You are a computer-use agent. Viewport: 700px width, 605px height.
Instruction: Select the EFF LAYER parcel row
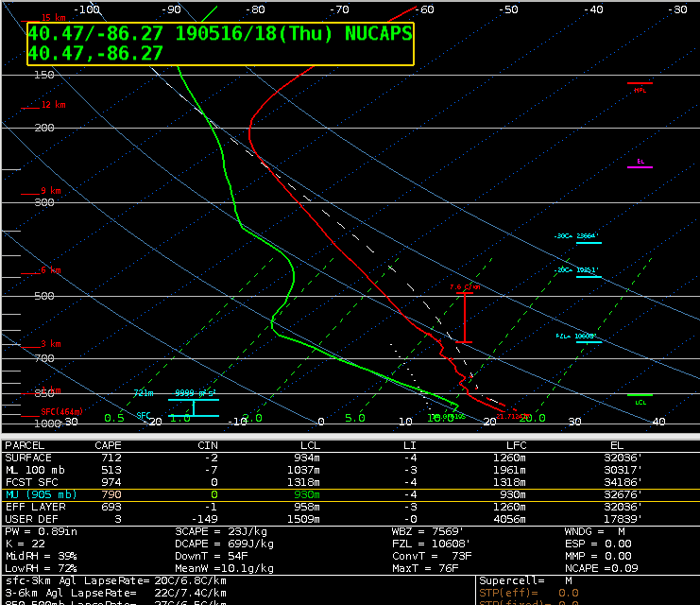pyautogui.click(x=350, y=508)
